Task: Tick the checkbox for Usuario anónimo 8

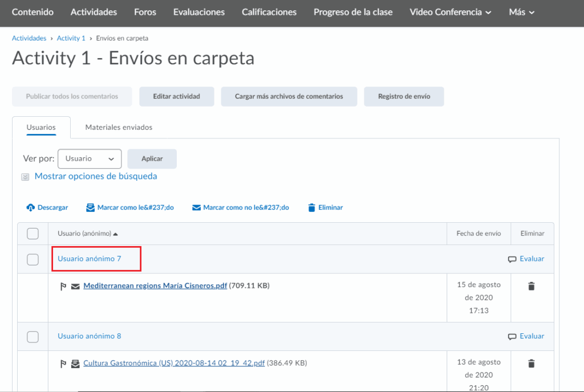Action: [x=33, y=337]
